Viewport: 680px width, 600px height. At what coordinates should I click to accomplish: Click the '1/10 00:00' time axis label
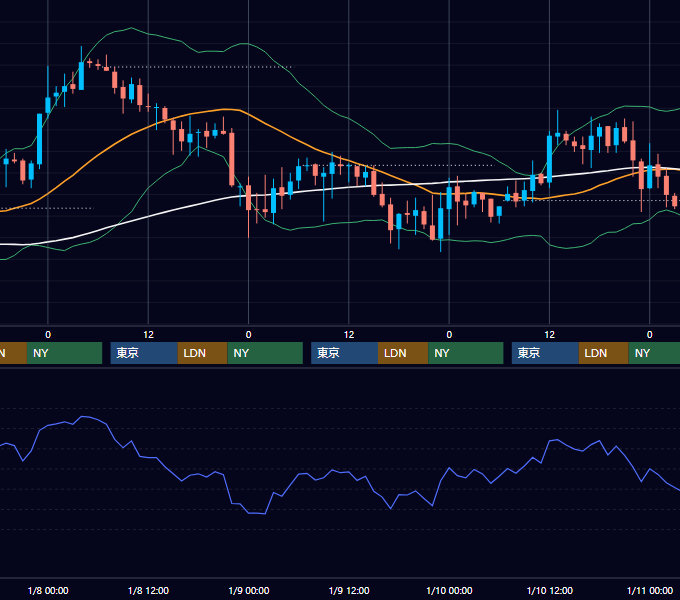449,590
